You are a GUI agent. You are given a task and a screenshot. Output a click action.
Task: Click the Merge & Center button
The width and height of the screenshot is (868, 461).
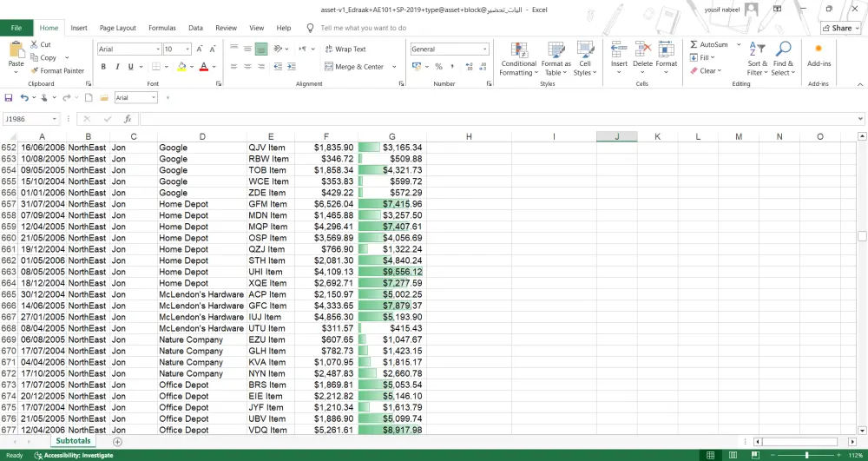point(354,67)
